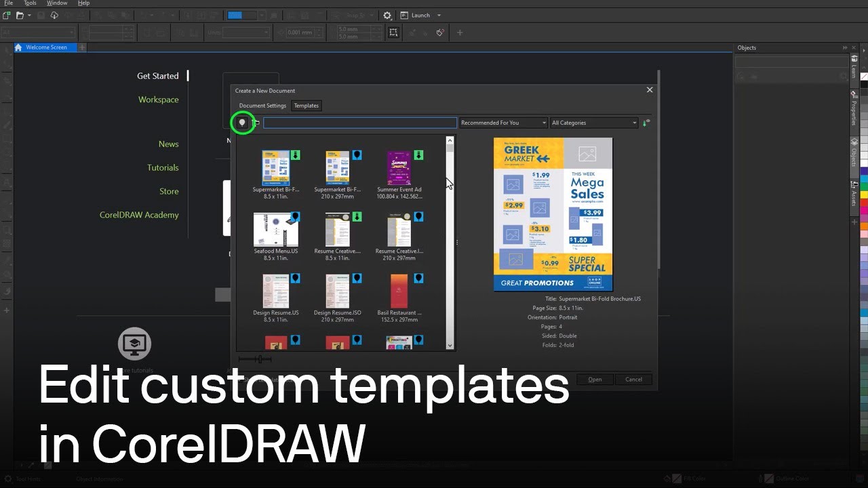Select the Seafood Menu.US template thumbnail
868x488 pixels.
276,230
